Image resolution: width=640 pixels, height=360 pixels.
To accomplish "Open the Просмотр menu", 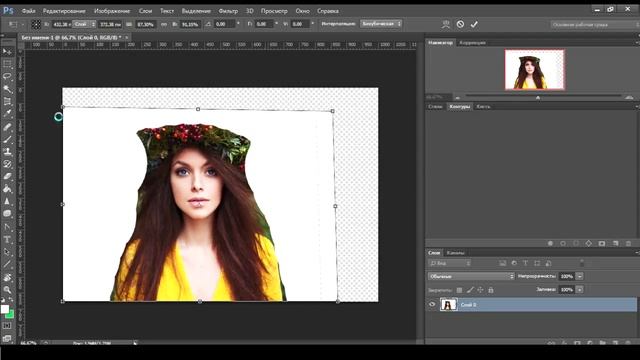I will [x=274, y=11].
